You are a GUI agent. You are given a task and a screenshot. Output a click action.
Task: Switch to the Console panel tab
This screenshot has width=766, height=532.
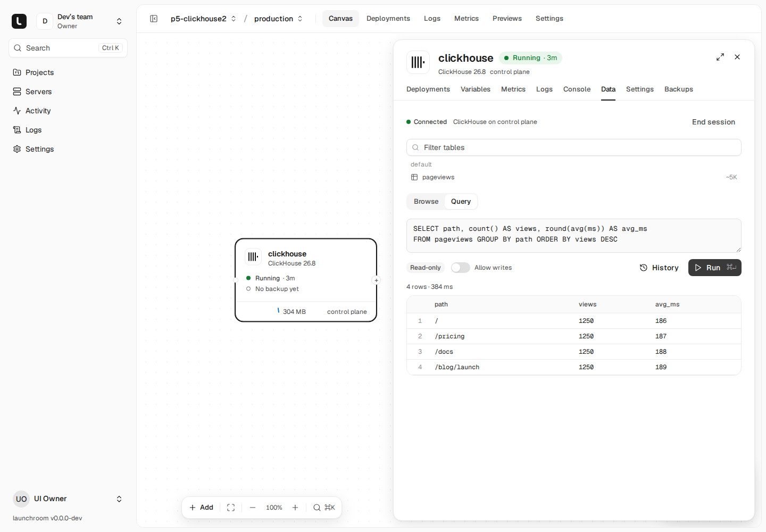point(577,89)
